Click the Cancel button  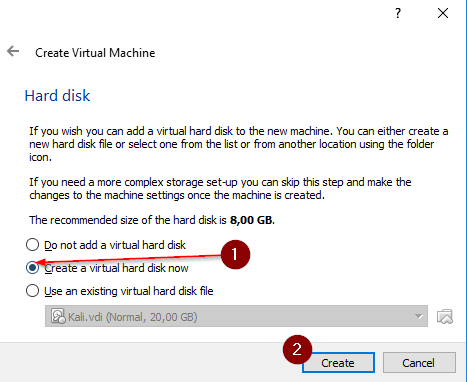coord(419,363)
